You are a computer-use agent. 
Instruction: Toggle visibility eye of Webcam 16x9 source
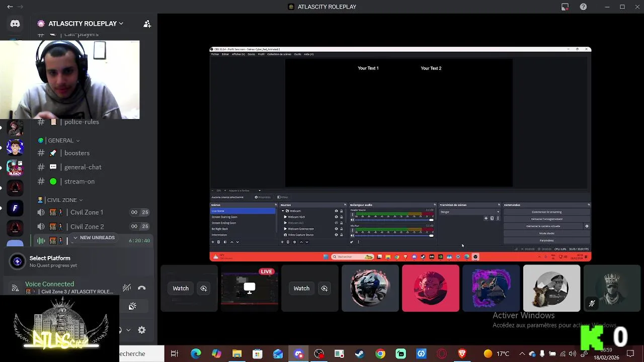(336, 217)
